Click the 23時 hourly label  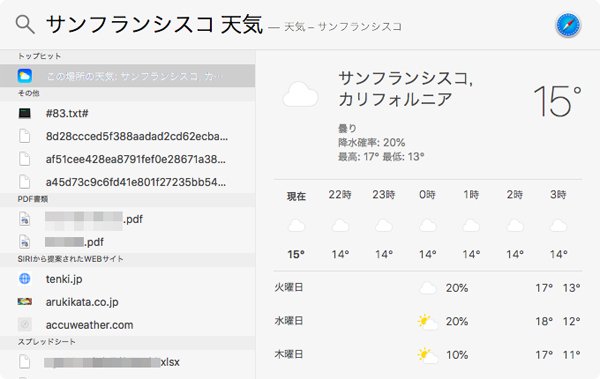pos(383,194)
